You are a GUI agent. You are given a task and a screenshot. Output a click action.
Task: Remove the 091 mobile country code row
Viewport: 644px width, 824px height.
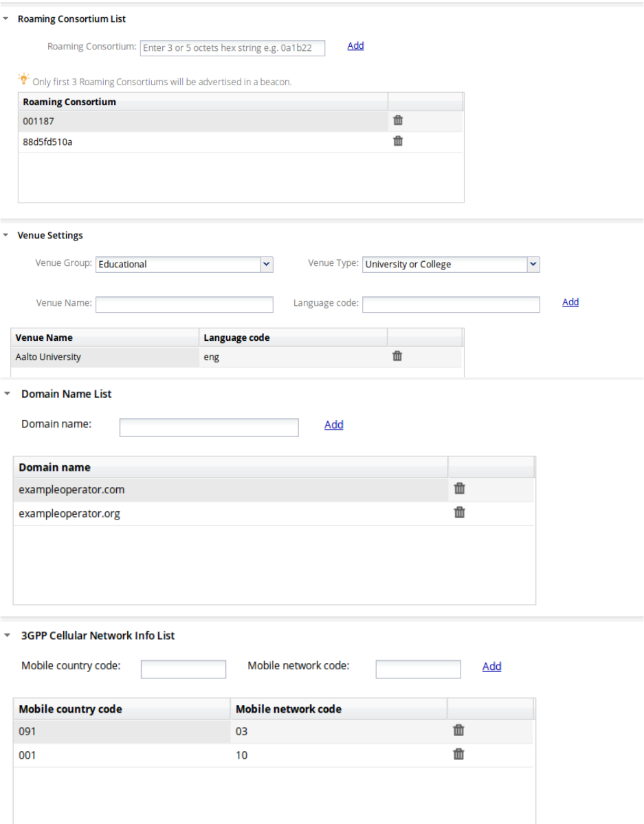tap(458, 731)
